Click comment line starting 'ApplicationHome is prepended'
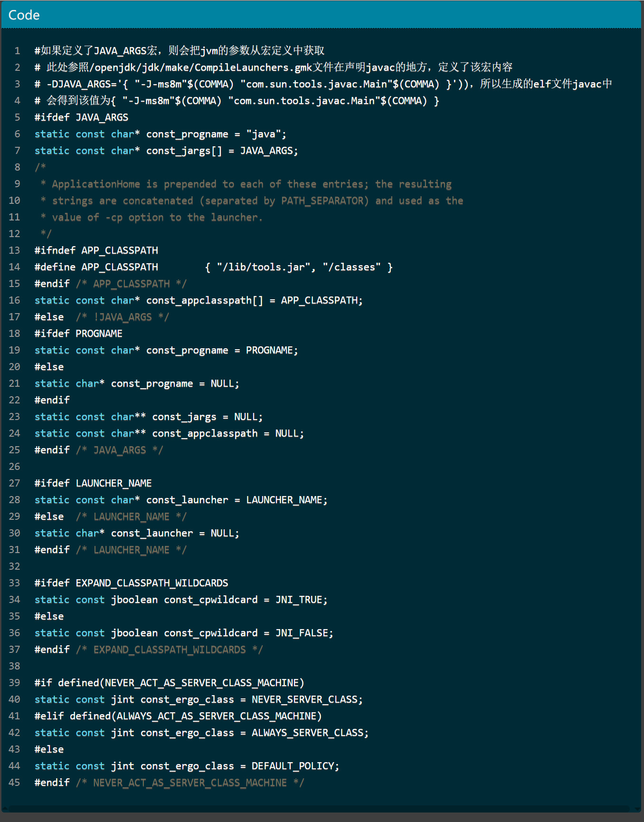The width and height of the screenshot is (644, 822). 246,184
